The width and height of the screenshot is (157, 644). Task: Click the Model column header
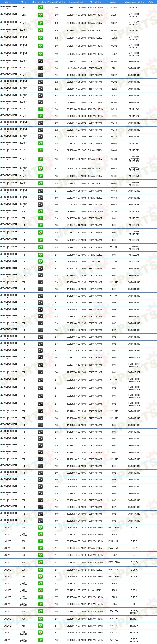pyautogui.click(x=24, y=2)
